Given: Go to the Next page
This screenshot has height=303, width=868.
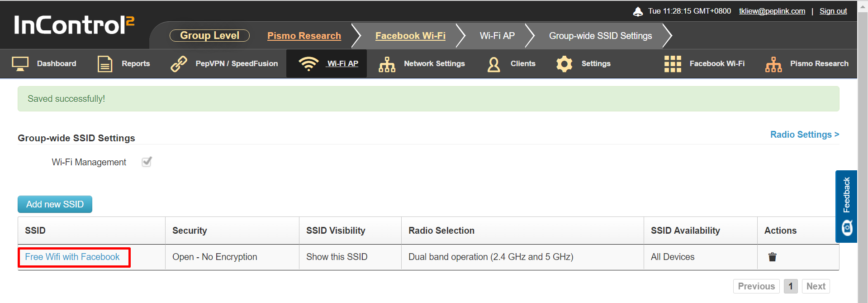Looking at the screenshot, I should [816, 286].
